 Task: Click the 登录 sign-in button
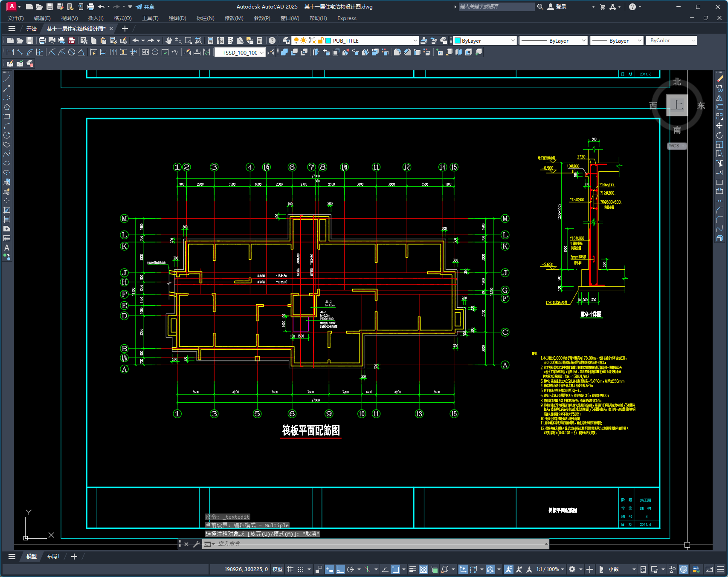[x=557, y=7]
